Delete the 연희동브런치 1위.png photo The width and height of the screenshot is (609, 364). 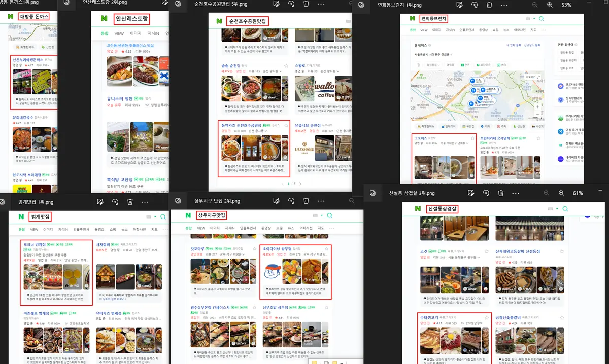489,5
